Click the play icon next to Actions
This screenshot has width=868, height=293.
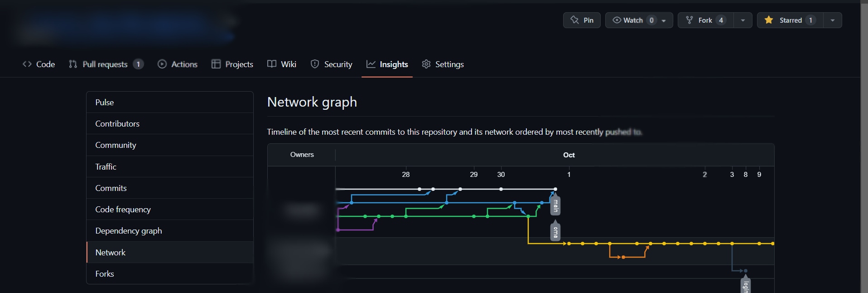(162, 64)
